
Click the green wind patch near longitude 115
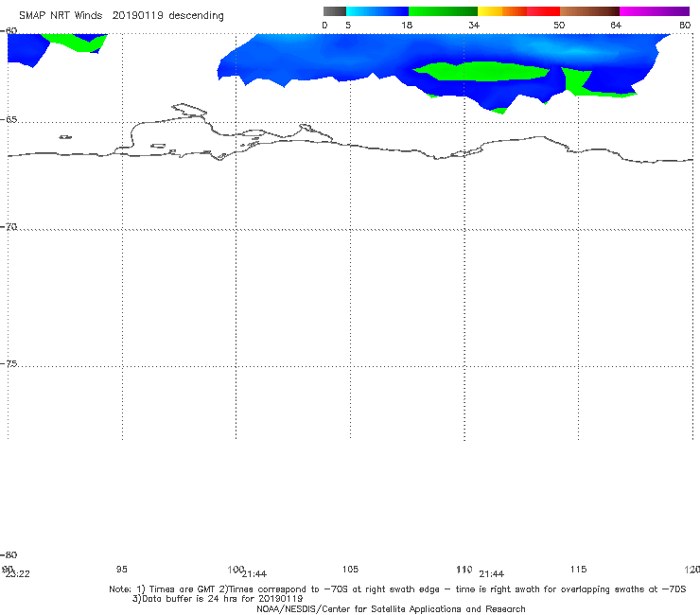point(576,81)
